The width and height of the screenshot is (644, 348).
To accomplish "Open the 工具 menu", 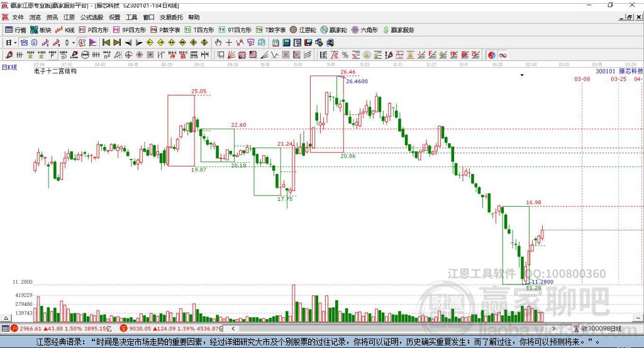I will [131, 17].
